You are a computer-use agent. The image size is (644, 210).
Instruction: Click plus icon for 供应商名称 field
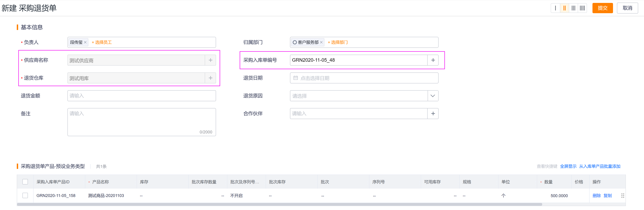pos(211,60)
